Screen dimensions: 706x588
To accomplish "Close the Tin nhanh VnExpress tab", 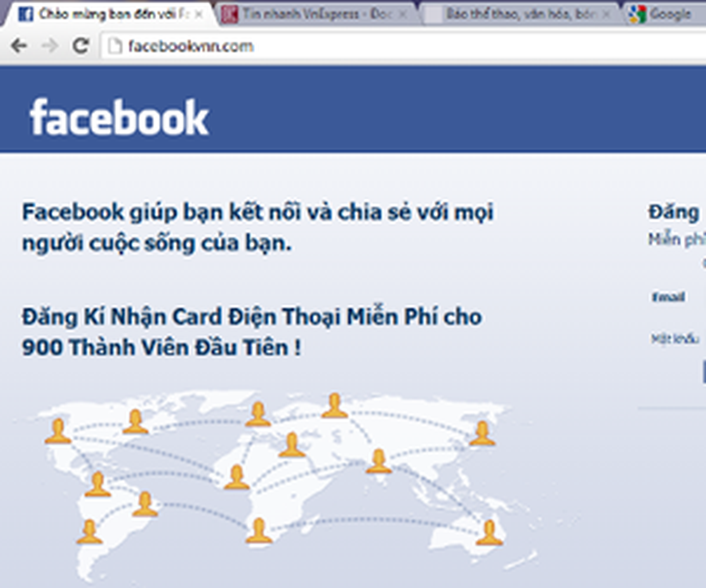I will (402, 14).
